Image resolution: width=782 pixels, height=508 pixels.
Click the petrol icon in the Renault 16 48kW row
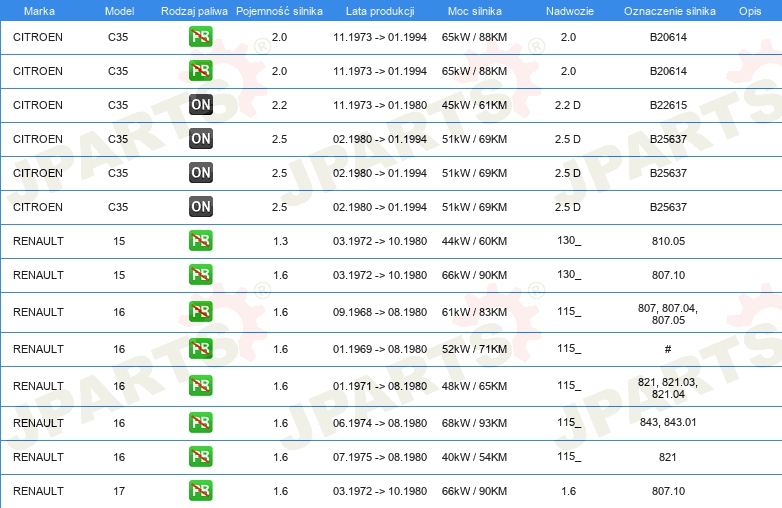[x=200, y=385]
